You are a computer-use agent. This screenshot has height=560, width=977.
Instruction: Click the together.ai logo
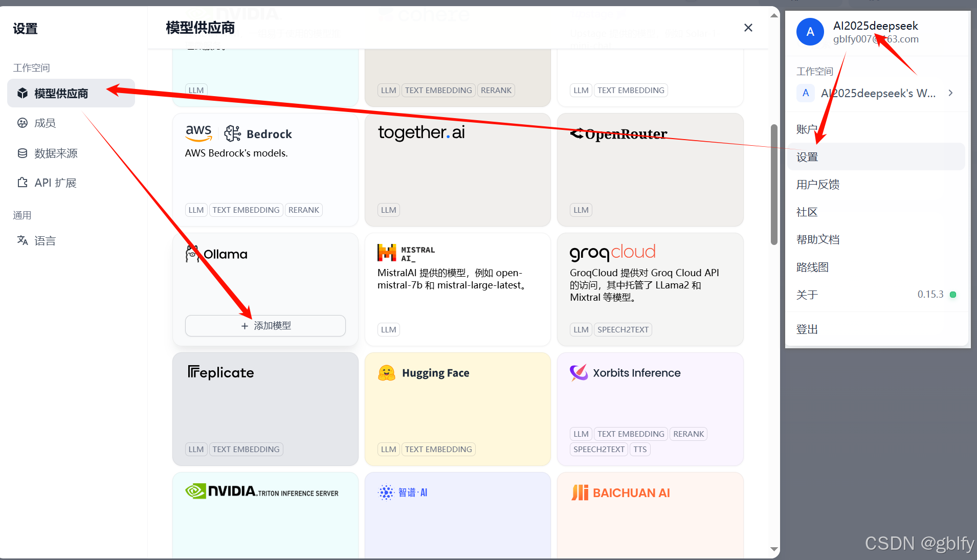(421, 132)
